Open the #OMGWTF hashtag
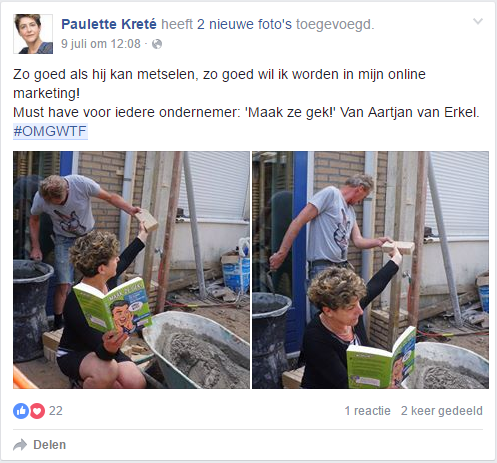Viewport: 497px width, 463px height. coord(50,131)
